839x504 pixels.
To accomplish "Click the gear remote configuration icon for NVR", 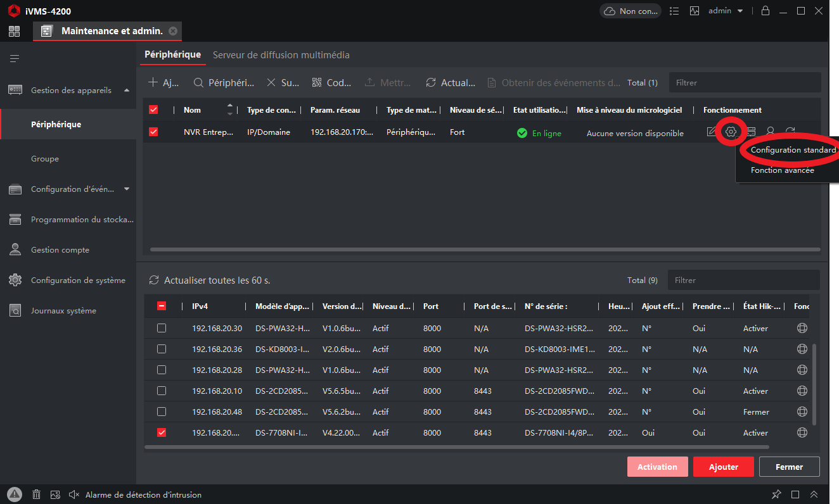I will (x=731, y=132).
